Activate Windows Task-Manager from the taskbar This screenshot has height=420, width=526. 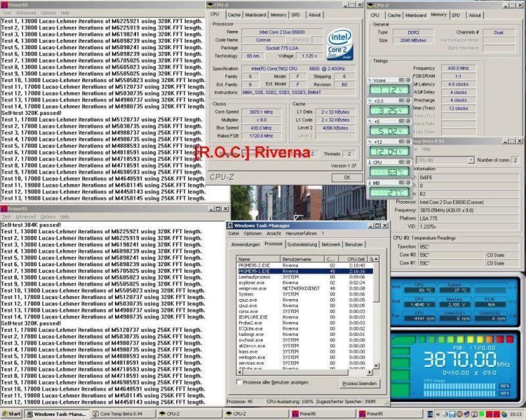57,414
